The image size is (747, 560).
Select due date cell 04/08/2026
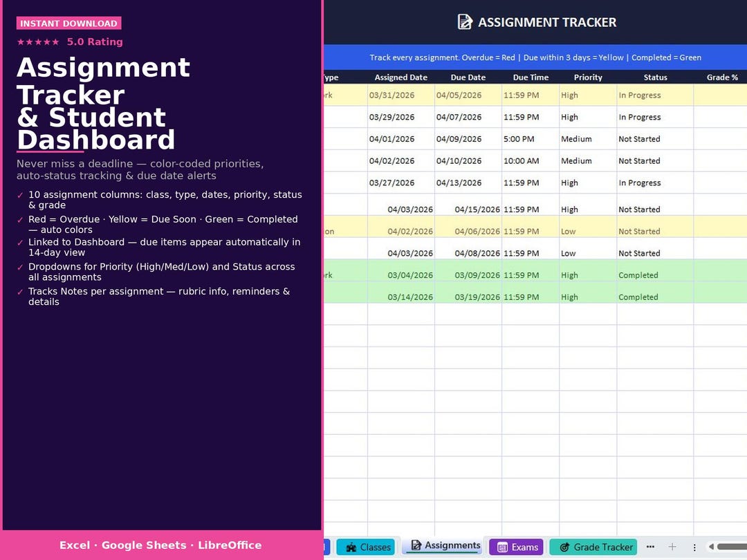point(468,249)
